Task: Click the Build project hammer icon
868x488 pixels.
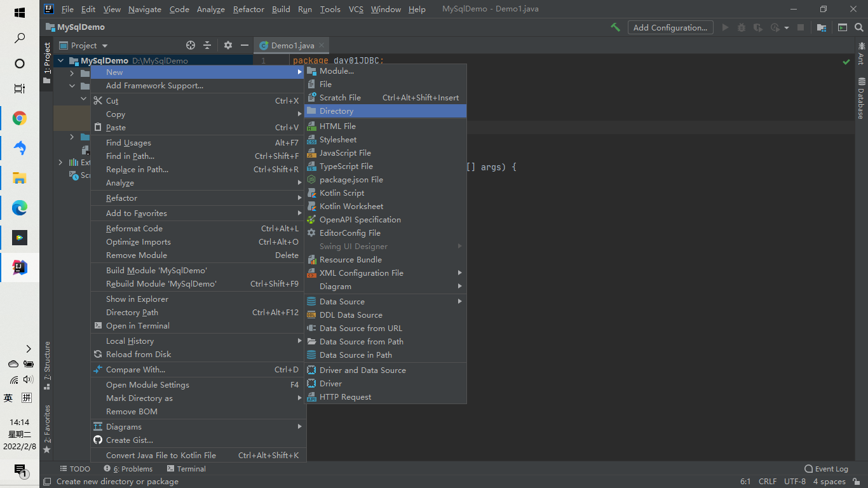Action: [615, 27]
